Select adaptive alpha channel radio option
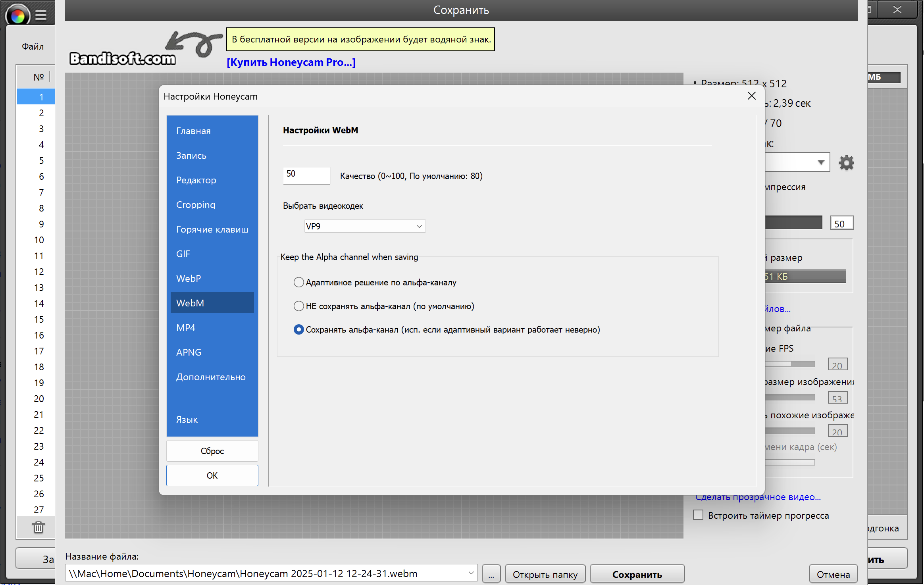 pos(299,282)
